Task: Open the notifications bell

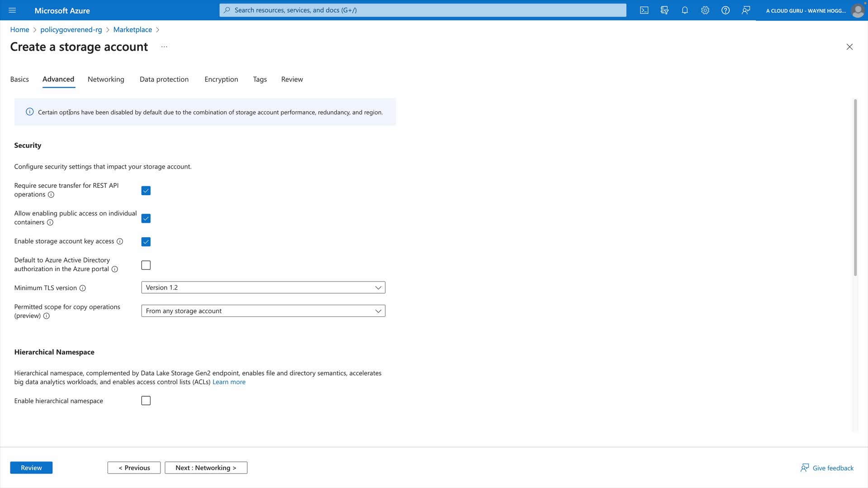Action: [684, 10]
